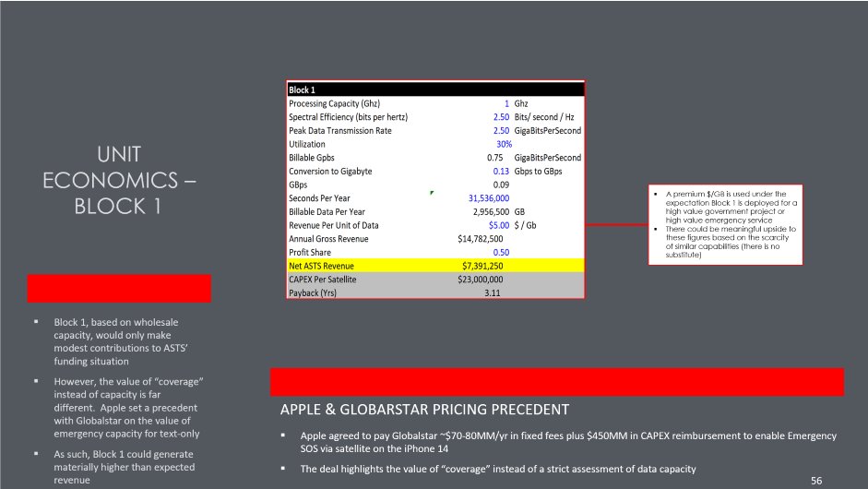Click the Billable Gpbs value '0.75'
Viewport: 868px width, 489px height.
(x=495, y=158)
